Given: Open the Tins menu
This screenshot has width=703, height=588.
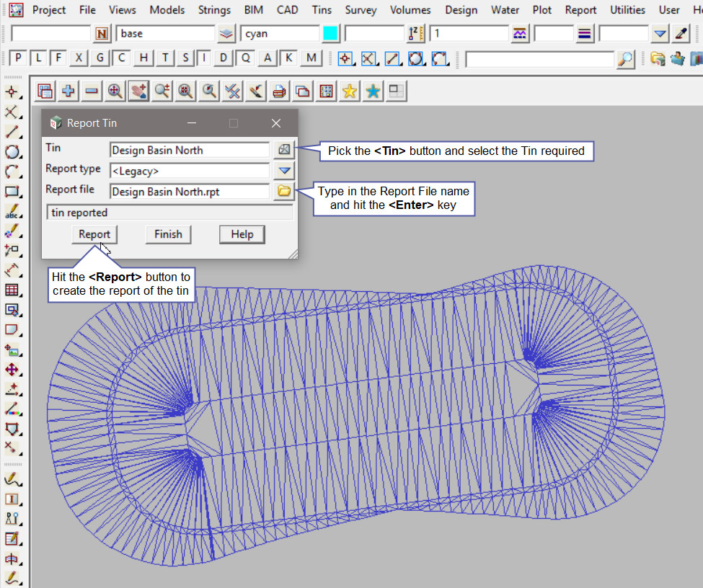Looking at the screenshot, I should [x=322, y=9].
